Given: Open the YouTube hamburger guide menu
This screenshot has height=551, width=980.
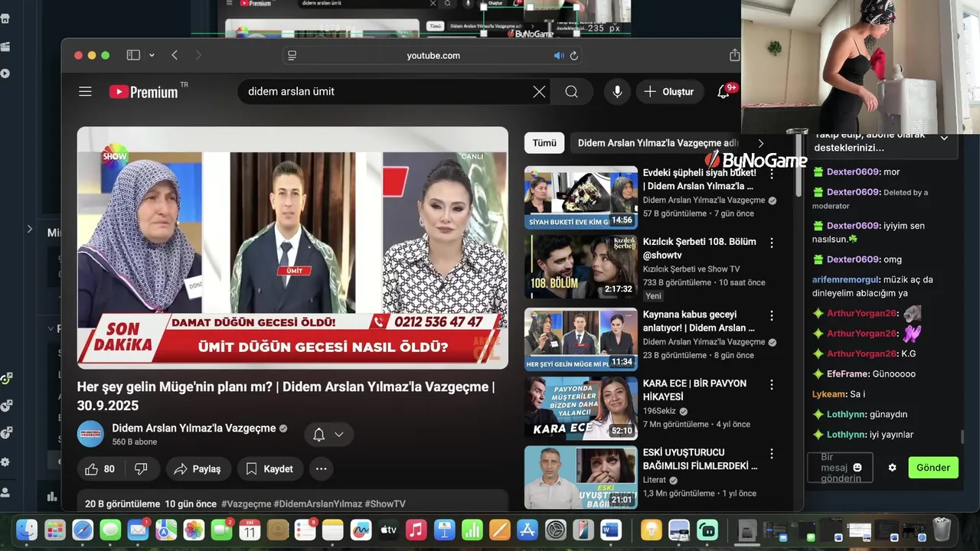Looking at the screenshot, I should click(x=85, y=92).
